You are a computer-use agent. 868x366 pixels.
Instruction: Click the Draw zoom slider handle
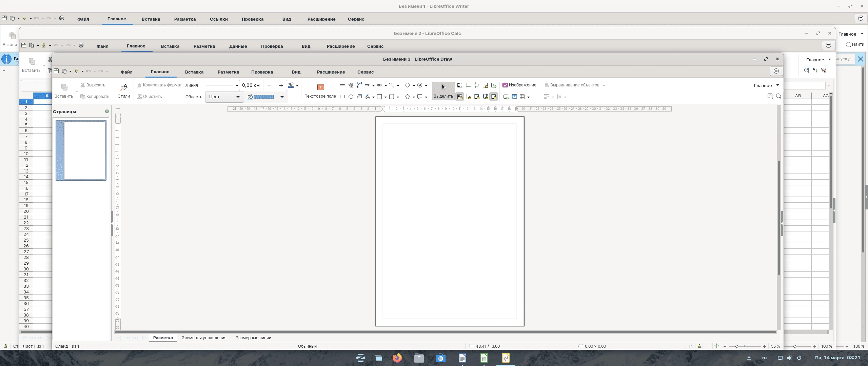pyautogui.click(x=736, y=346)
